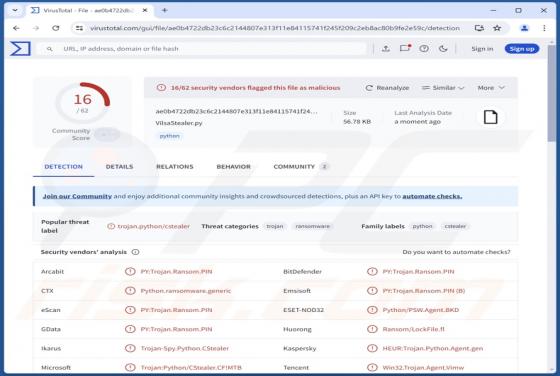Click the Reanalyze refresh icon
This screenshot has width=560, height=376.
369,88
